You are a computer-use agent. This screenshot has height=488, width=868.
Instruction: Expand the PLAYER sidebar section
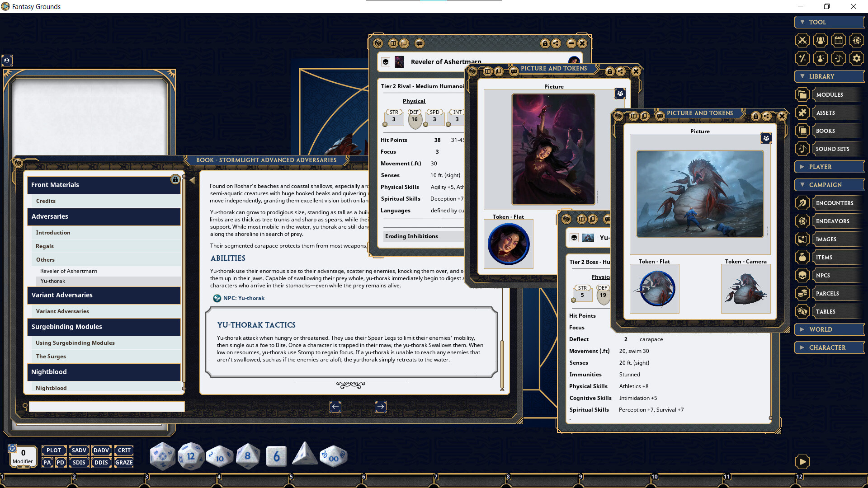click(x=829, y=167)
